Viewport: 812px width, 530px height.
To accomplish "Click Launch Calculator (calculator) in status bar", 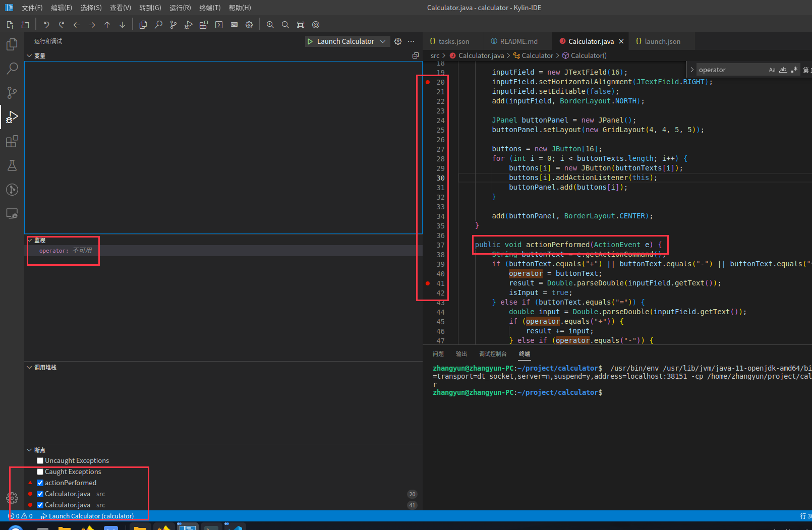I will coord(87,516).
